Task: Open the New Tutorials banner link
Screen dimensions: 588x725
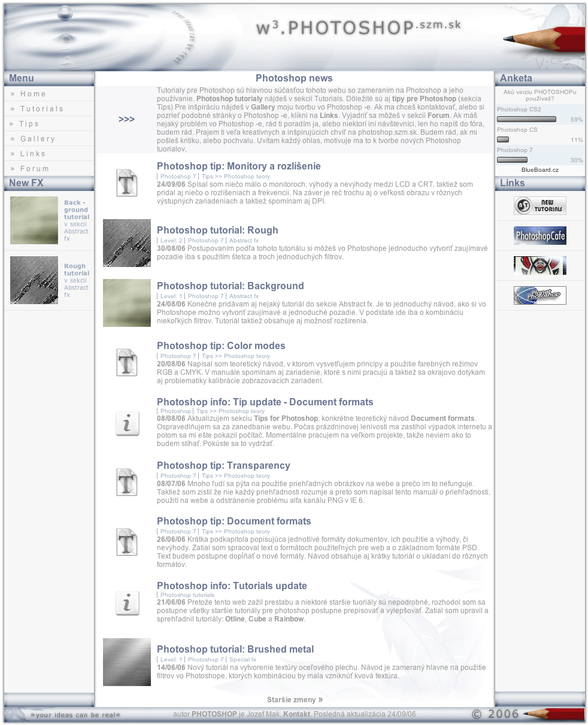Action: click(x=539, y=206)
